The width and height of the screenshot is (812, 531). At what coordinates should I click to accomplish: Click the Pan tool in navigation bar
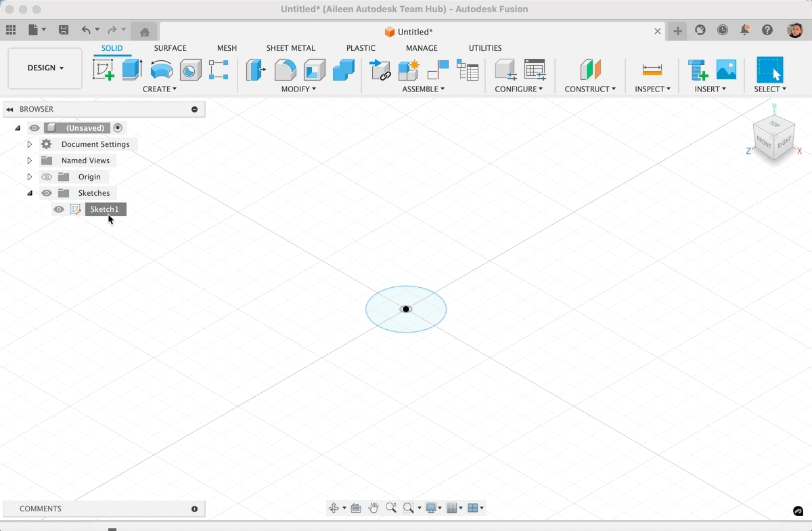point(373,507)
